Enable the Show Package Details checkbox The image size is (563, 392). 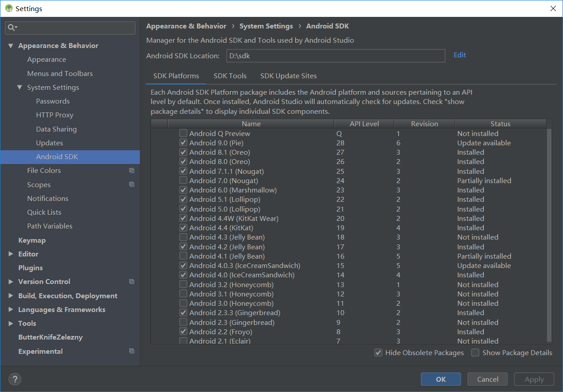tap(475, 353)
